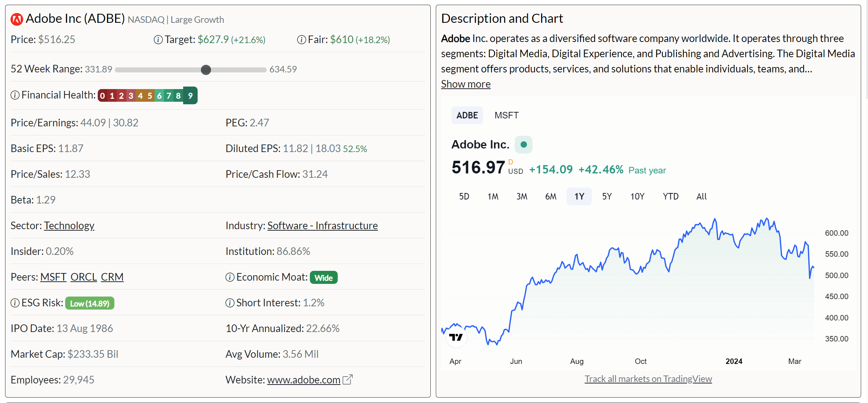The image size is (868, 403).
Task: Click the PEG 2.47 value
Action: [260, 123]
